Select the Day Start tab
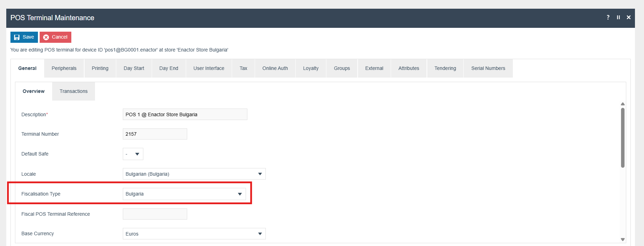 (x=134, y=69)
